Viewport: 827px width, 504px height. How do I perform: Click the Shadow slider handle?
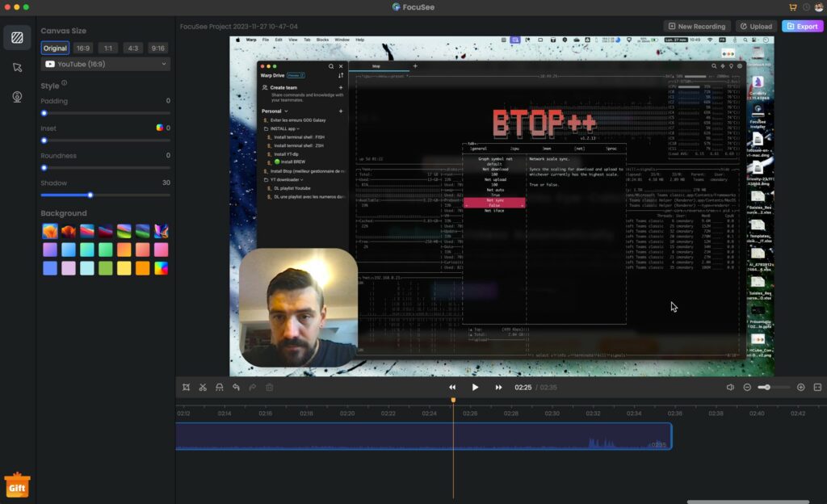point(90,195)
